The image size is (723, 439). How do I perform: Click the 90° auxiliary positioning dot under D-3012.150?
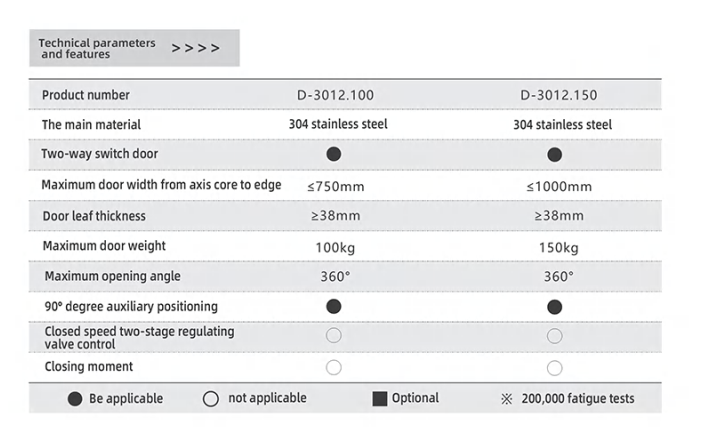[555, 306]
